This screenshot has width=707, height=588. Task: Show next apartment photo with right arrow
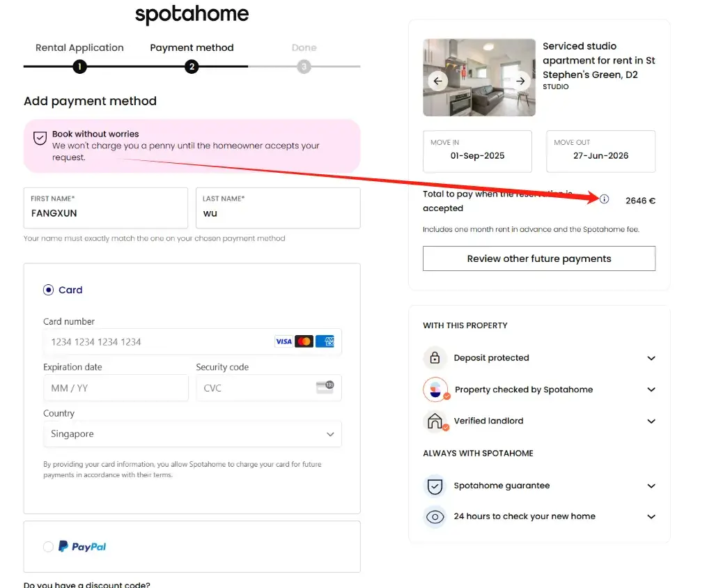pyautogui.click(x=520, y=81)
